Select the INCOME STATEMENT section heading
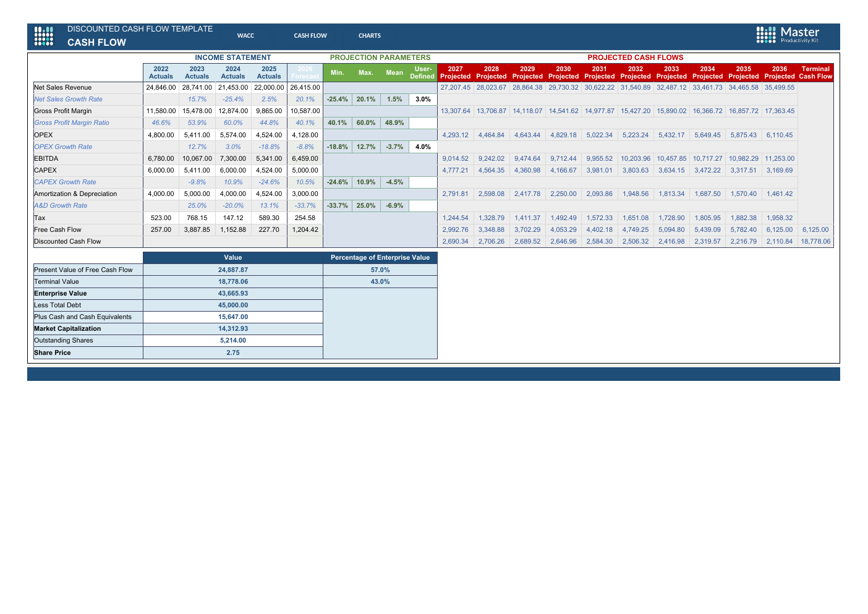This screenshot has height=614, width=868. 233,58
